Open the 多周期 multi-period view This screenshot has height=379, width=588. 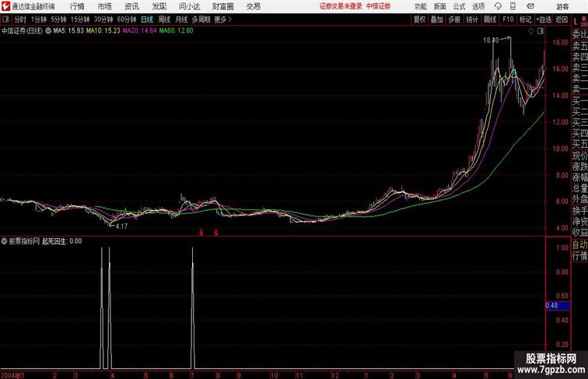tap(201, 19)
